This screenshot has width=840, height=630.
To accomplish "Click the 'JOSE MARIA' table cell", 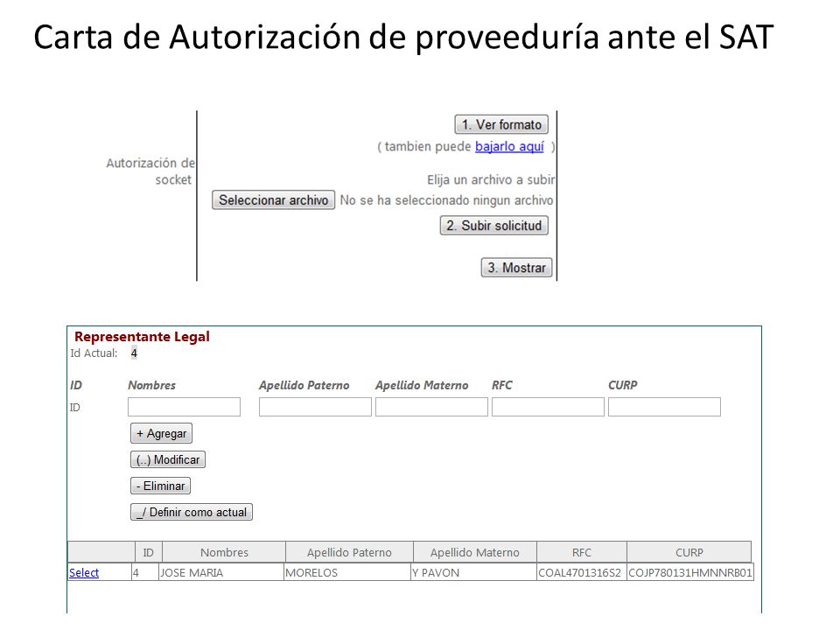I will coord(220,572).
